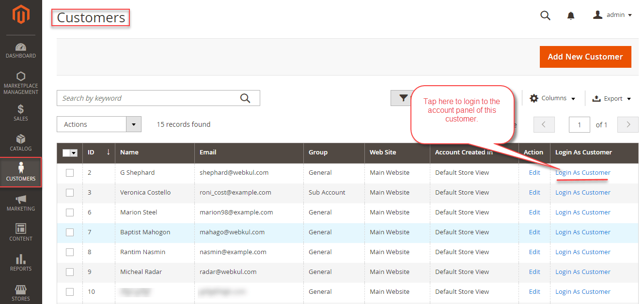644x304 pixels.
Task: Open the Reports sidebar menu
Action: point(21,263)
